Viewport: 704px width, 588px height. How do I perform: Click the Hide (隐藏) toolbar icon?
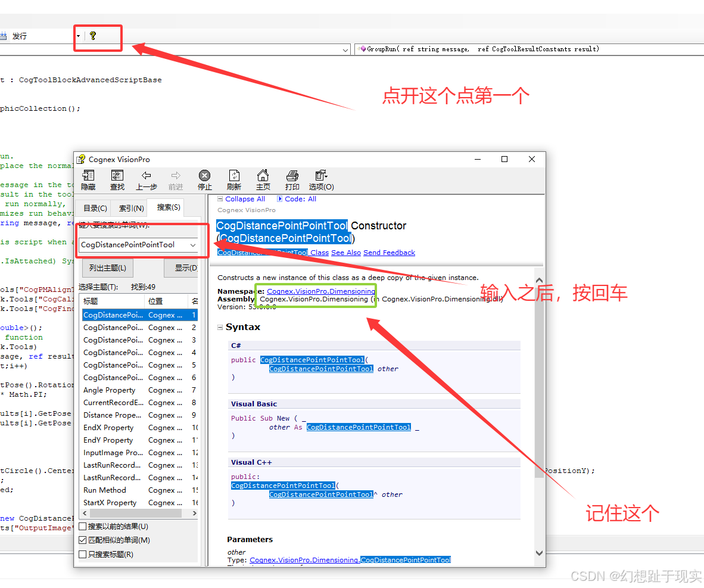(x=89, y=176)
